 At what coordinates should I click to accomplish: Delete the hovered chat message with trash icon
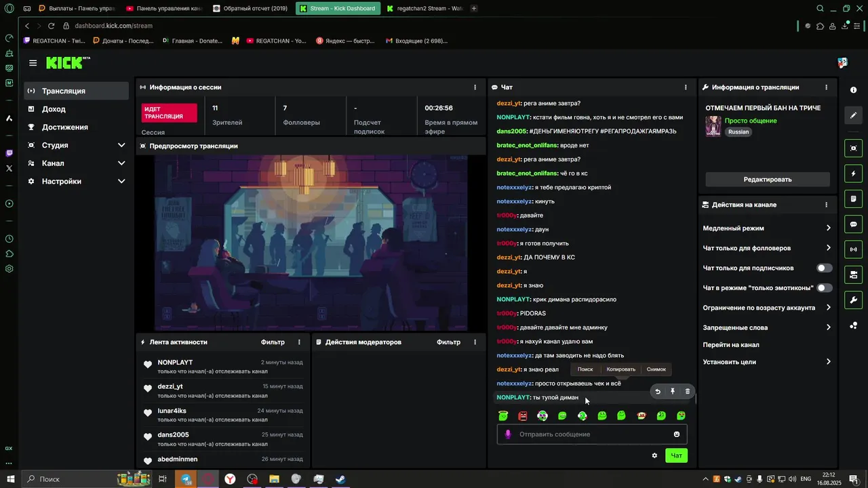(x=687, y=391)
